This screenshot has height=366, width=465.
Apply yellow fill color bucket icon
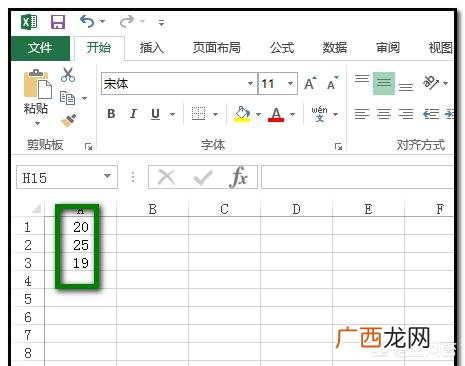tap(242, 114)
